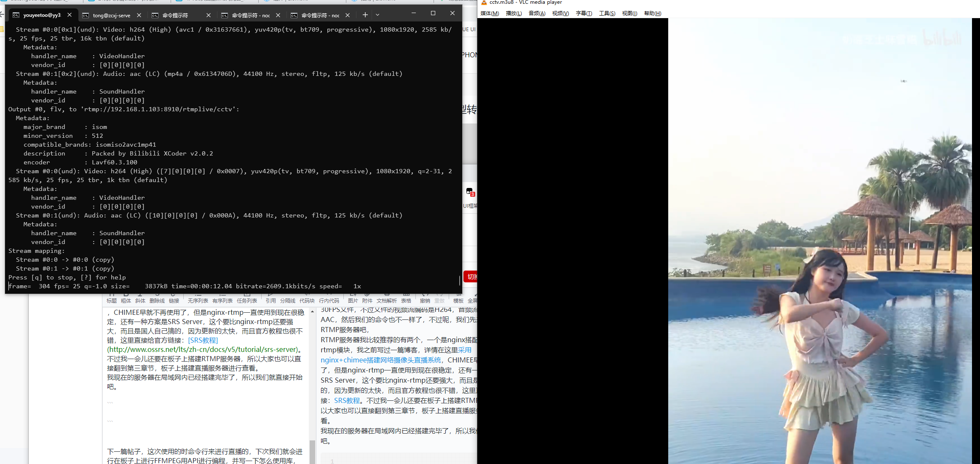Screen dimensions: 980x464
Task: Expand the terminal profile dropdown arrow
Action: coord(378,15)
